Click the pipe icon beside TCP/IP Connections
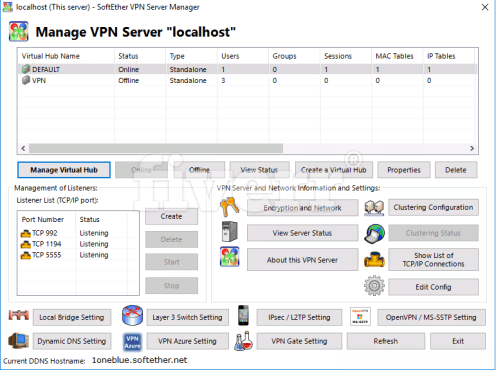This screenshot has height=370, width=496. 374,260
